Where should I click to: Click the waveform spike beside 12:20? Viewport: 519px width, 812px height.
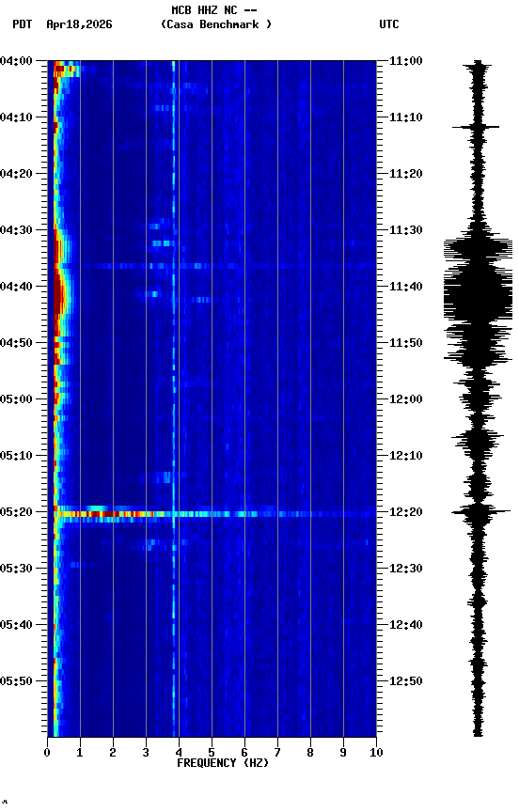pos(480,512)
